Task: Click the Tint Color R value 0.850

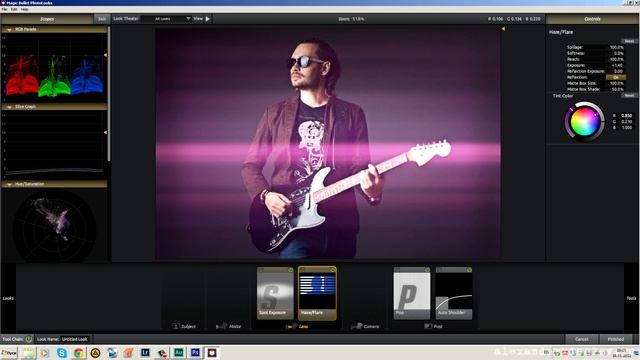Action: coord(626,116)
